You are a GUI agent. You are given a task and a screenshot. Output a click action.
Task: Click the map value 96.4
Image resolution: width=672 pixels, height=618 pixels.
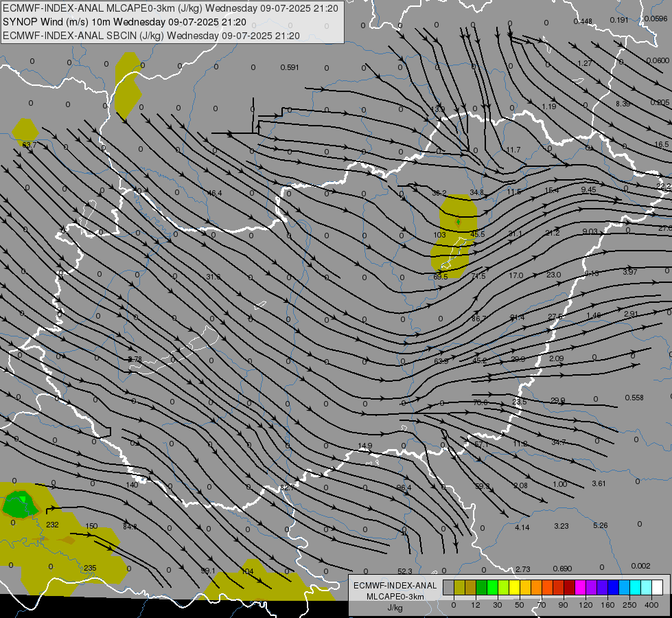pos(404,488)
